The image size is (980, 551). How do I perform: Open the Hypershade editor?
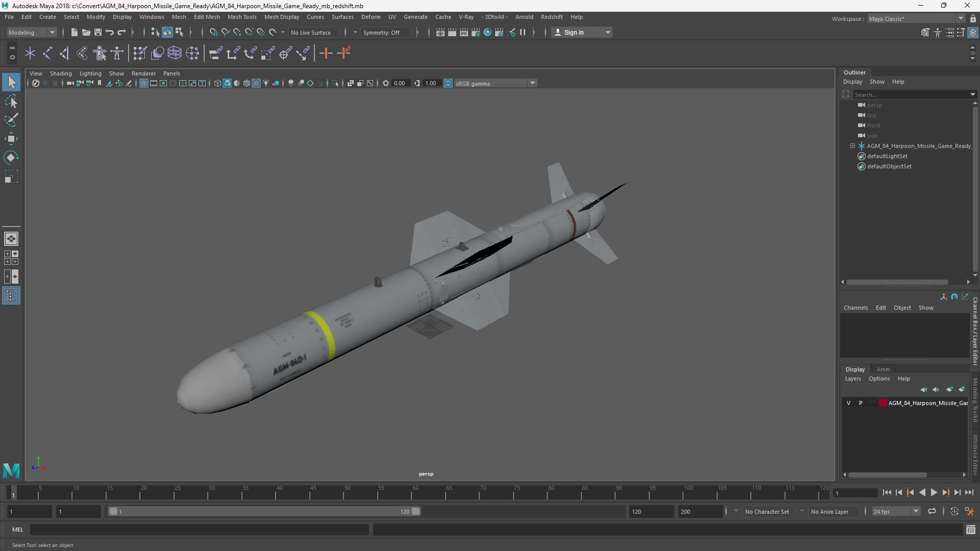coord(487,32)
